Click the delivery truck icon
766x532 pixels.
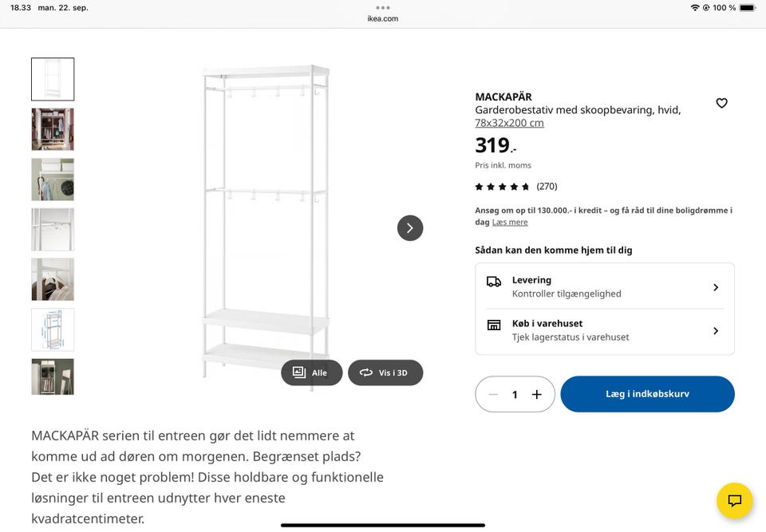(494, 282)
